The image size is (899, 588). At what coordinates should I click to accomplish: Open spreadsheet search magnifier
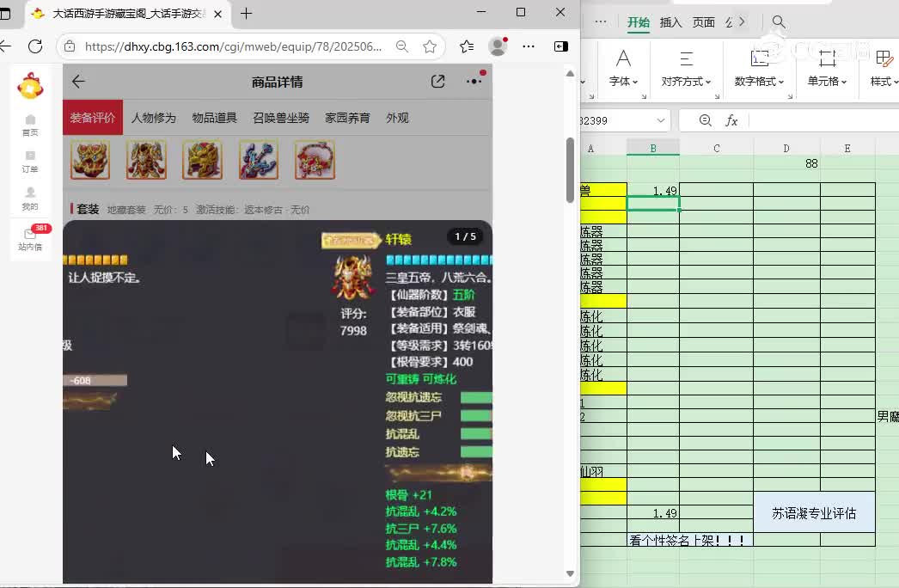coord(779,21)
